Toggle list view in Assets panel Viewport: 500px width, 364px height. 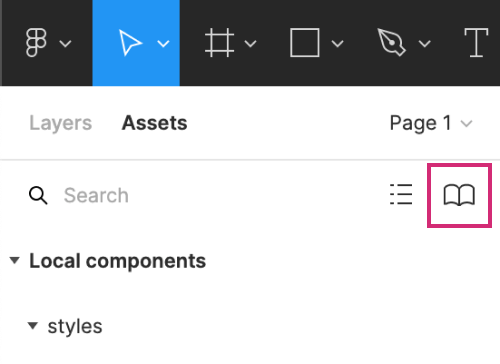click(x=401, y=194)
